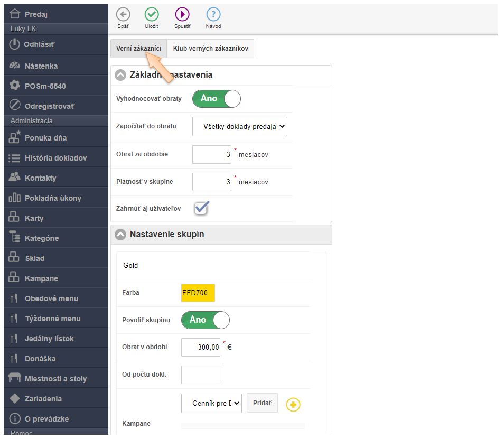The image size is (504, 439).
Task: Click the Späť back arrow icon
Action: tap(123, 14)
